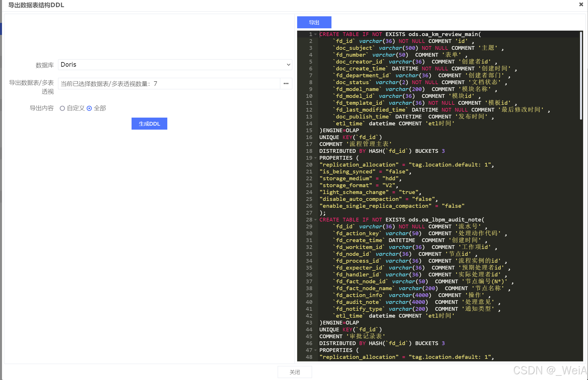Image resolution: width=588 pixels, height=380 pixels.
Task: Click the 关闭 button at bottom
Action: coord(295,372)
